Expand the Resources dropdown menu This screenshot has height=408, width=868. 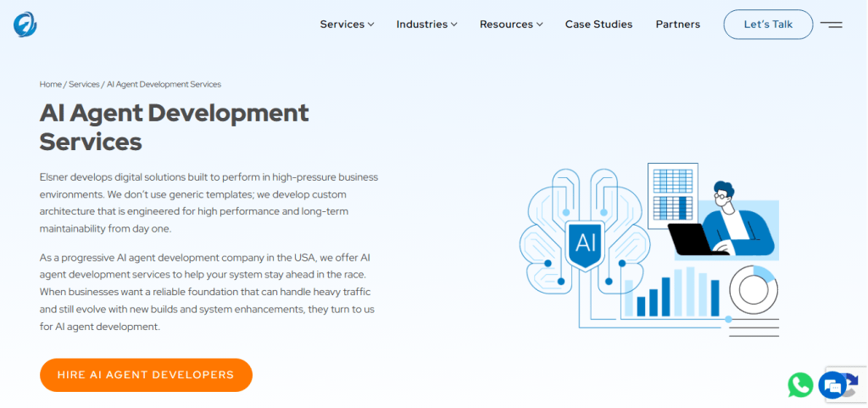pyautogui.click(x=511, y=25)
